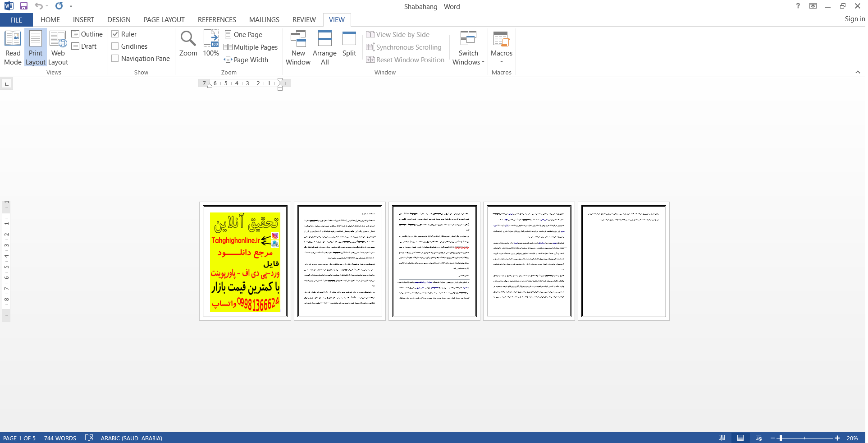Undo the last action
This screenshot has height=443, width=868.
39,6
